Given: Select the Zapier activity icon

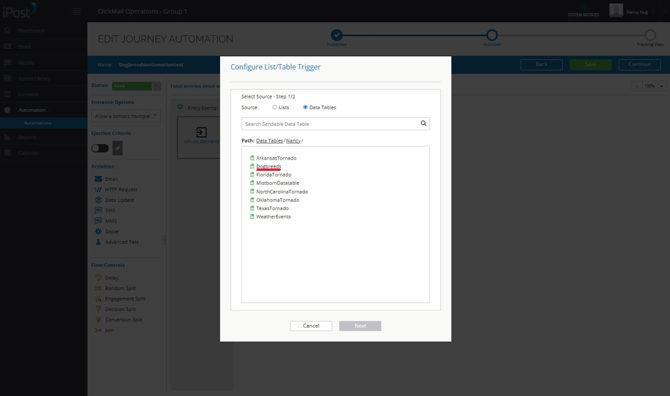Looking at the screenshot, I should (x=98, y=231).
